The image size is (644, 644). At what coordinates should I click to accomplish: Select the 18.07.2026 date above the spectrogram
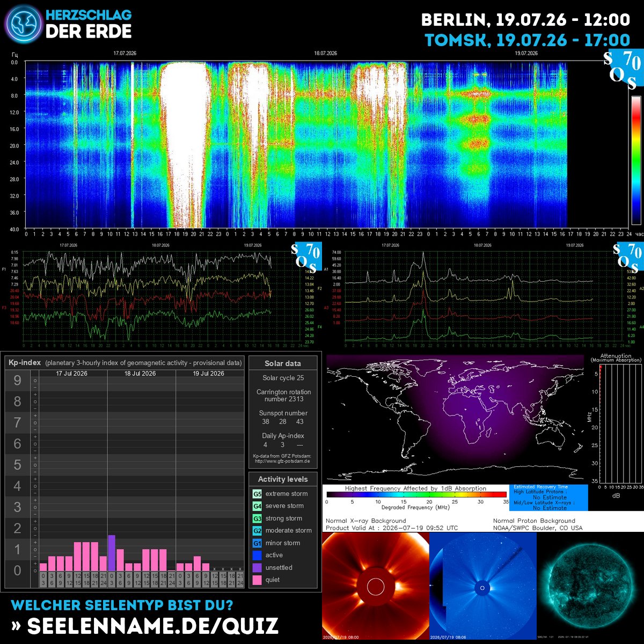pos(325,54)
